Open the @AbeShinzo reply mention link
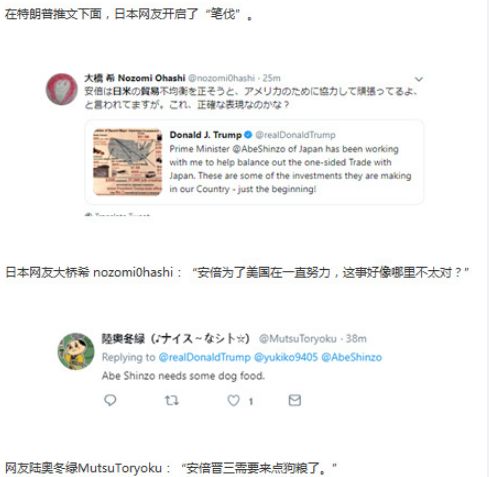The width and height of the screenshot is (489, 477). 351,357
